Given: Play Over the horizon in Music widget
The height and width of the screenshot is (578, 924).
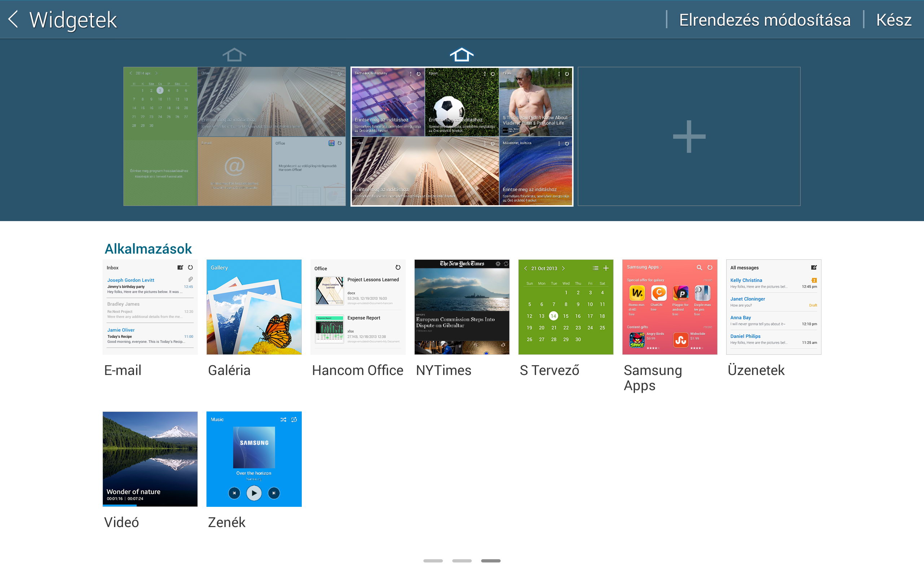Looking at the screenshot, I should coord(254,493).
